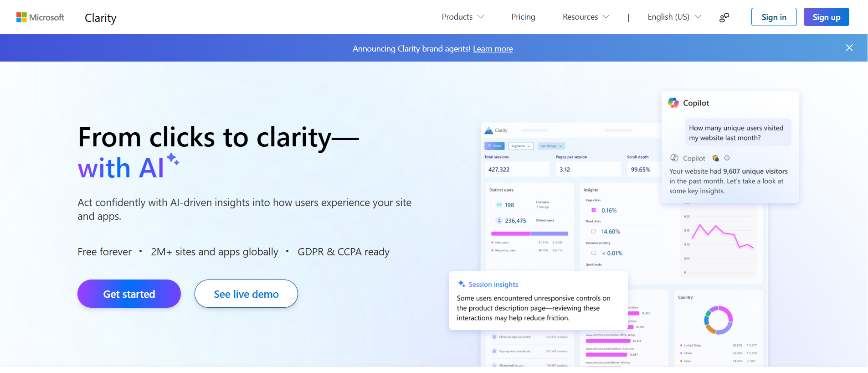This screenshot has width=868, height=373.
Task: Click the pink line chart in preview
Action: tap(723, 237)
